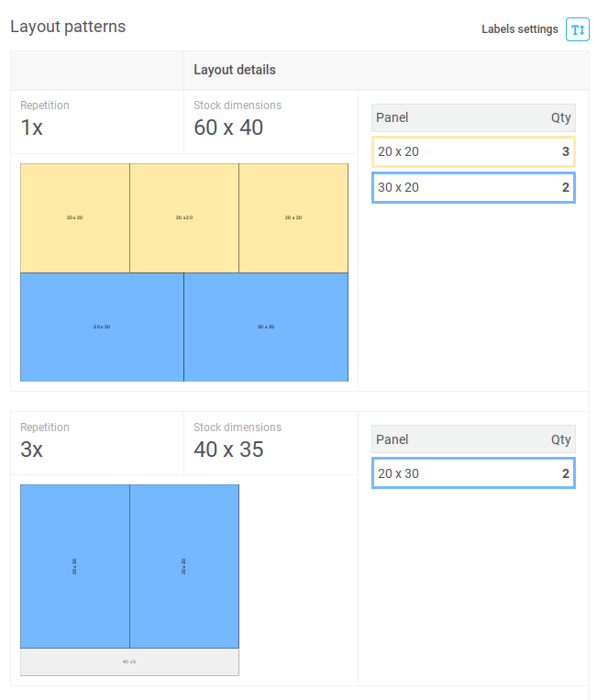Click the left blue 30 x 20 piece
This screenshot has height=700, width=608.
point(102,328)
